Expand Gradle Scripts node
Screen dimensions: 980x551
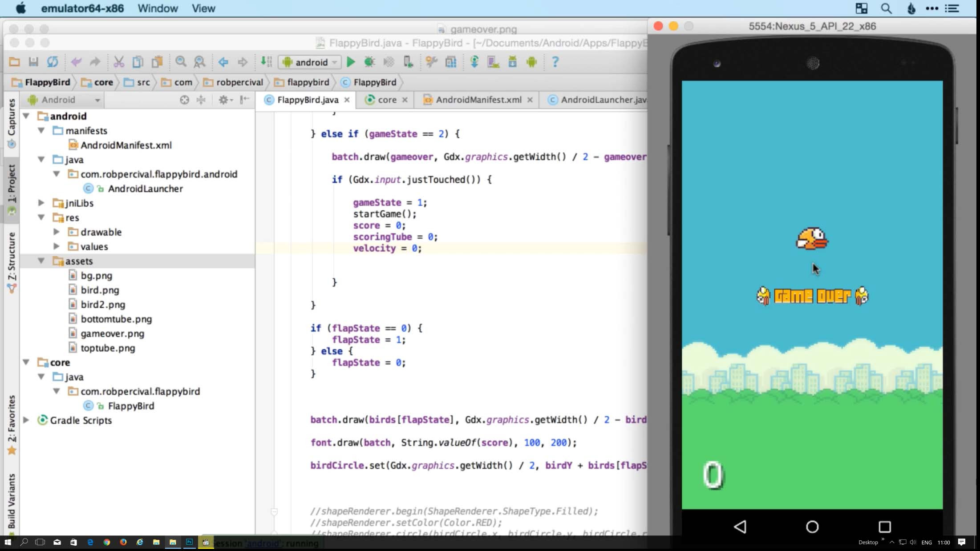click(x=26, y=420)
